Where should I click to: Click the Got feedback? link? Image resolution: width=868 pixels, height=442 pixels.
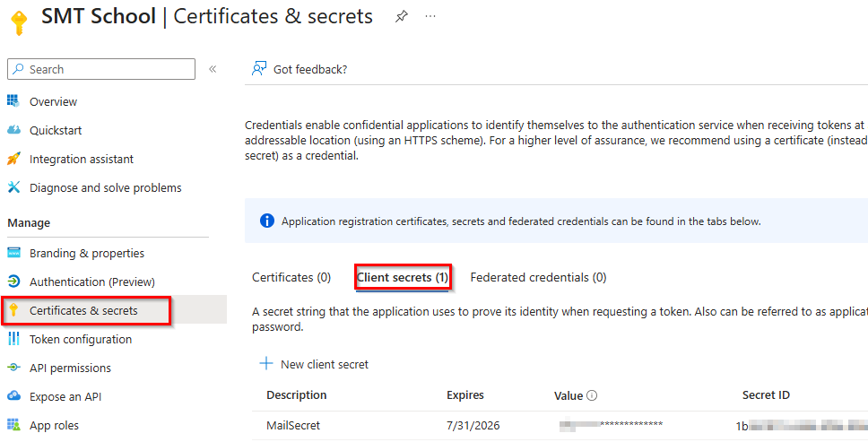(x=309, y=69)
